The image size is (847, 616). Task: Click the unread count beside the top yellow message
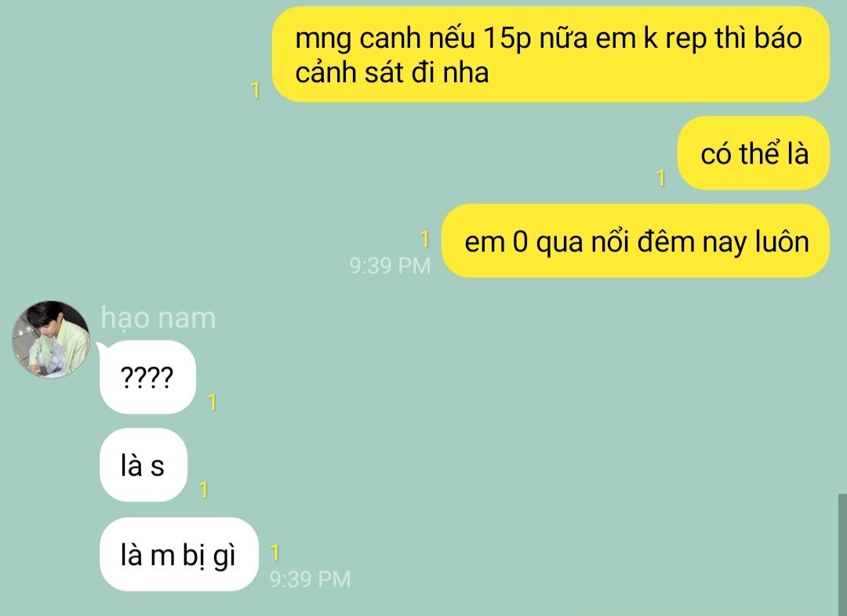(x=256, y=90)
